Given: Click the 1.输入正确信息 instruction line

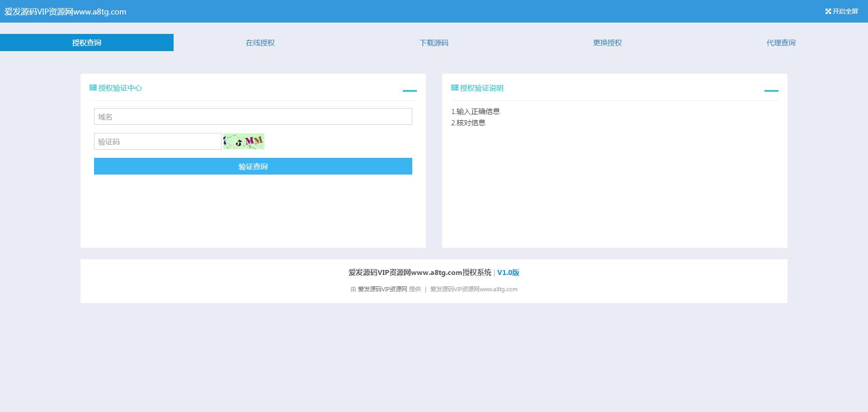Looking at the screenshot, I should tap(475, 111).
